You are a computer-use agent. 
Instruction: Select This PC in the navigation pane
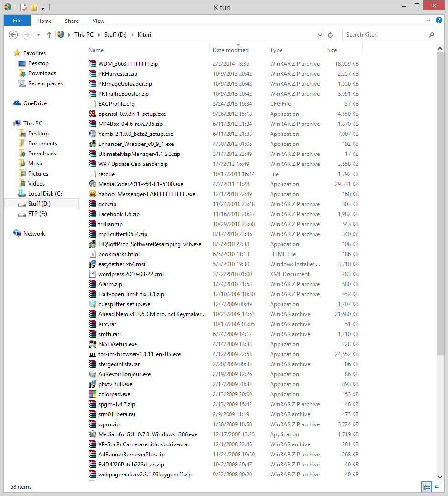coord(32,124)
